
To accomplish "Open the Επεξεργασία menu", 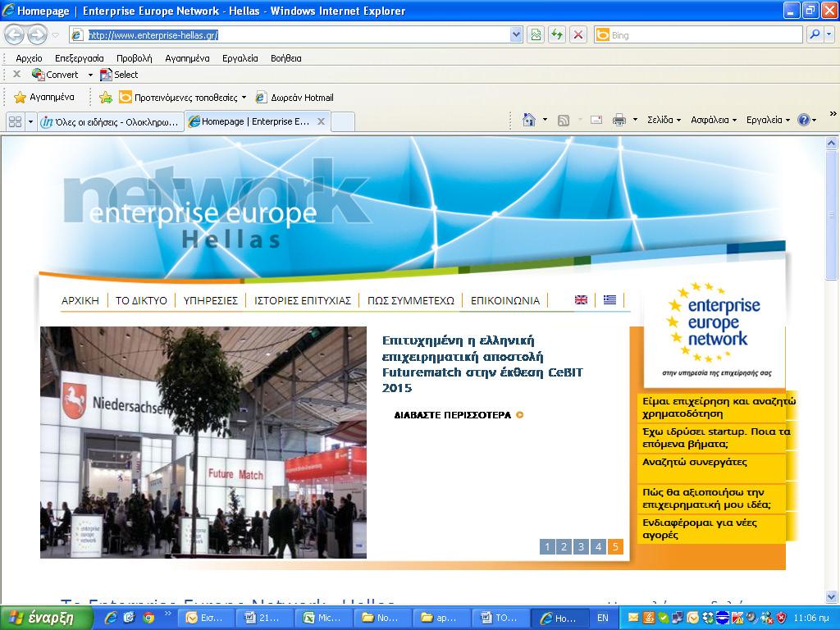I will click(80, 58).
